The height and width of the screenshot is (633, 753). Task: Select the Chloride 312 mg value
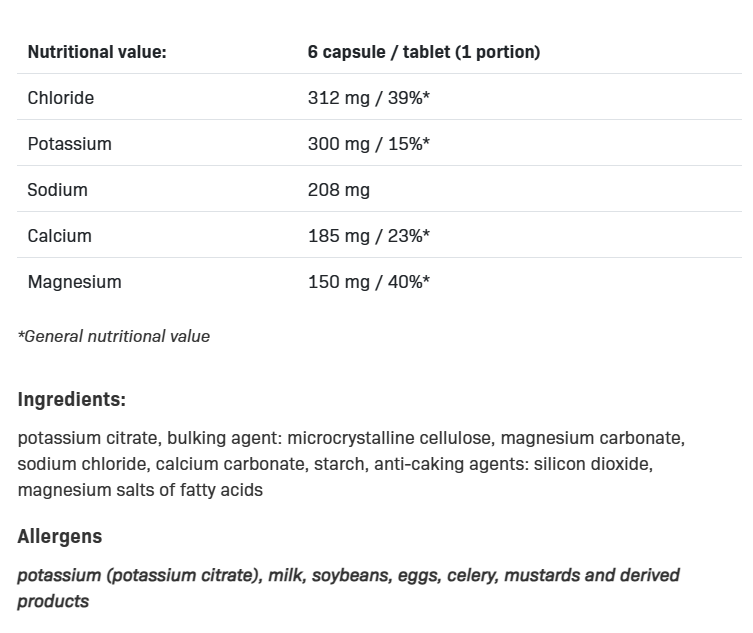tap(368, 98)
